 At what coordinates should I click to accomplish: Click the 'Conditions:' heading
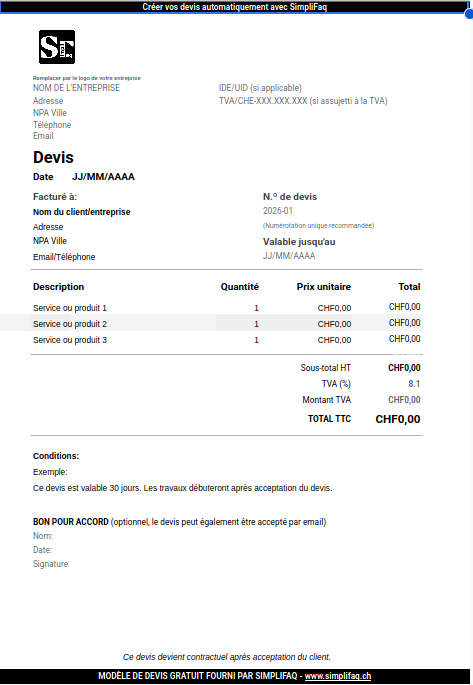(x=56, y=456)
